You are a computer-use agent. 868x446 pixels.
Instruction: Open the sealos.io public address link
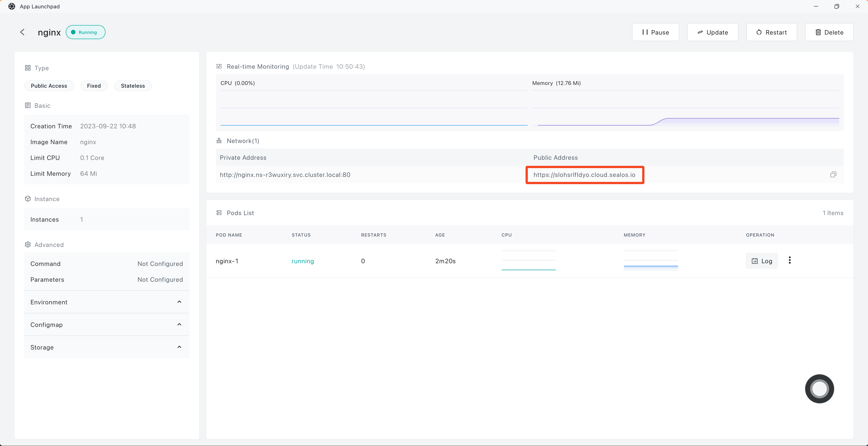click(x=584, y=175)
